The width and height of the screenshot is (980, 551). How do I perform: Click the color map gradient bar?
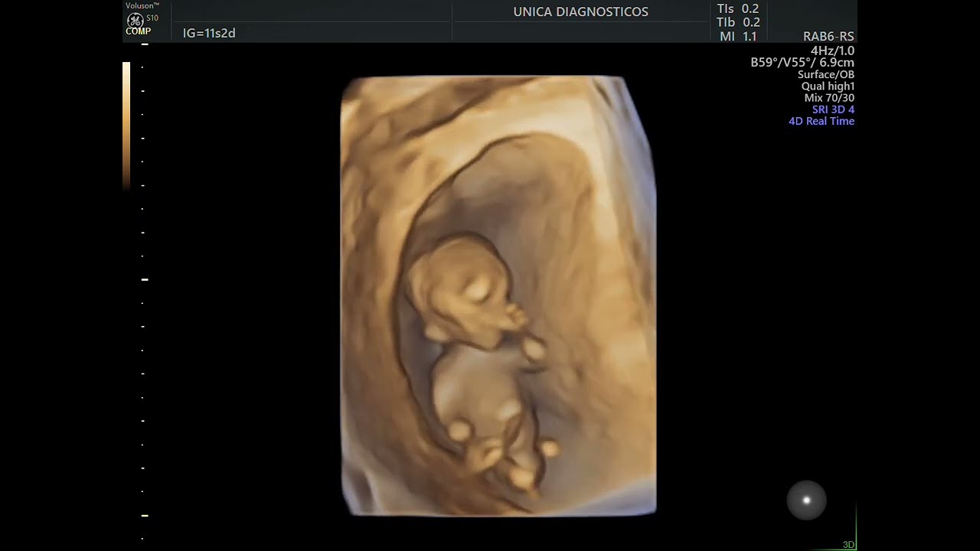(126, 126)
